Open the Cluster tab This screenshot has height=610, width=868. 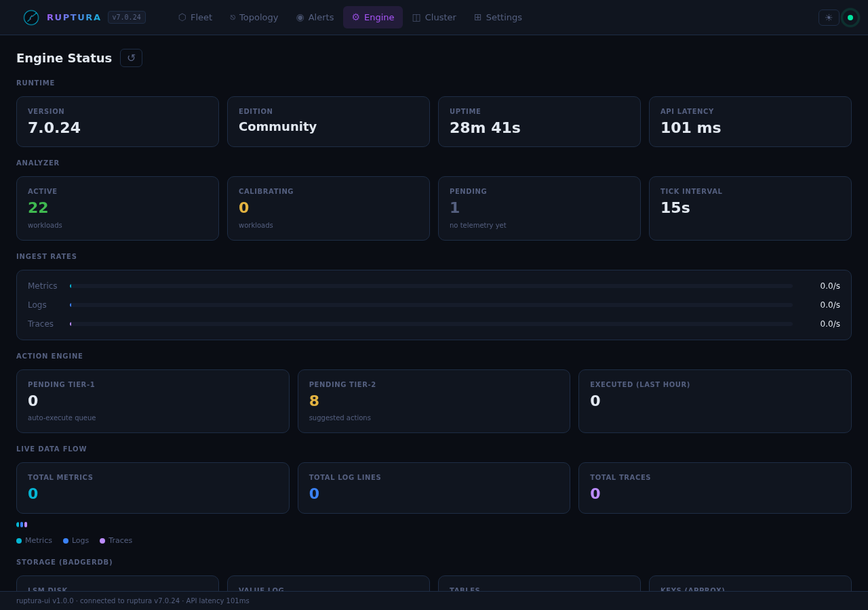(x=434, y=18)
